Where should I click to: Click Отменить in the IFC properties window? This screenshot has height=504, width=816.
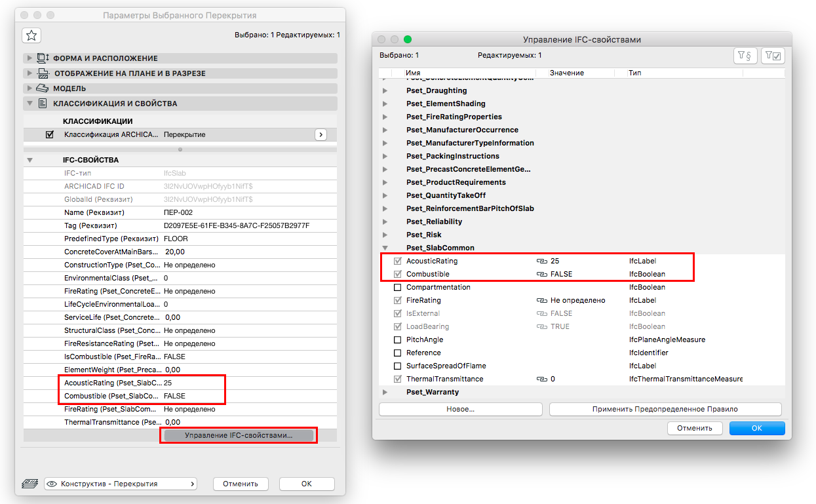click(695, 428)
